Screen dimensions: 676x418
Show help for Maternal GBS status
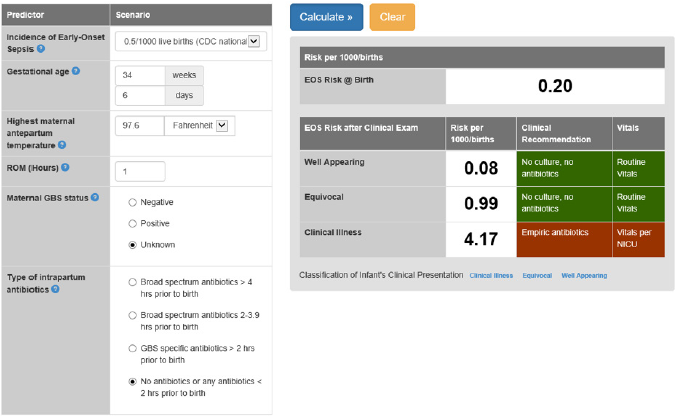[x=95, y=197]
